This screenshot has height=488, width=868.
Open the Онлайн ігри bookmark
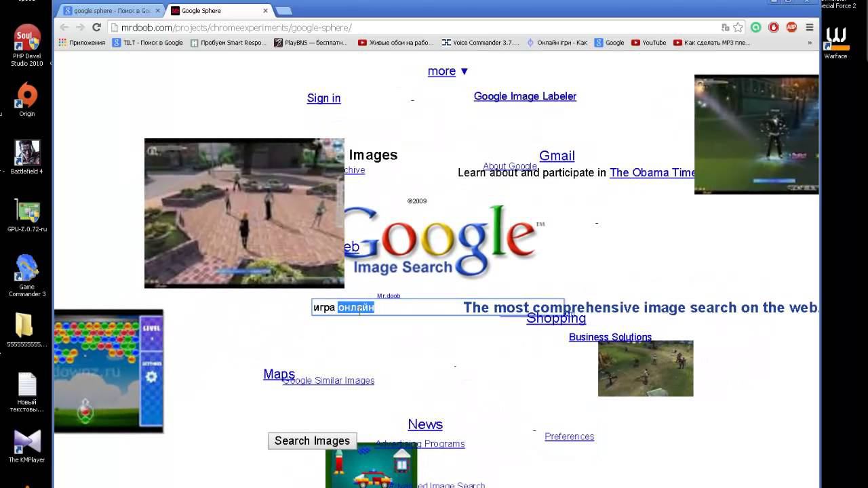[x=557, y=43]
